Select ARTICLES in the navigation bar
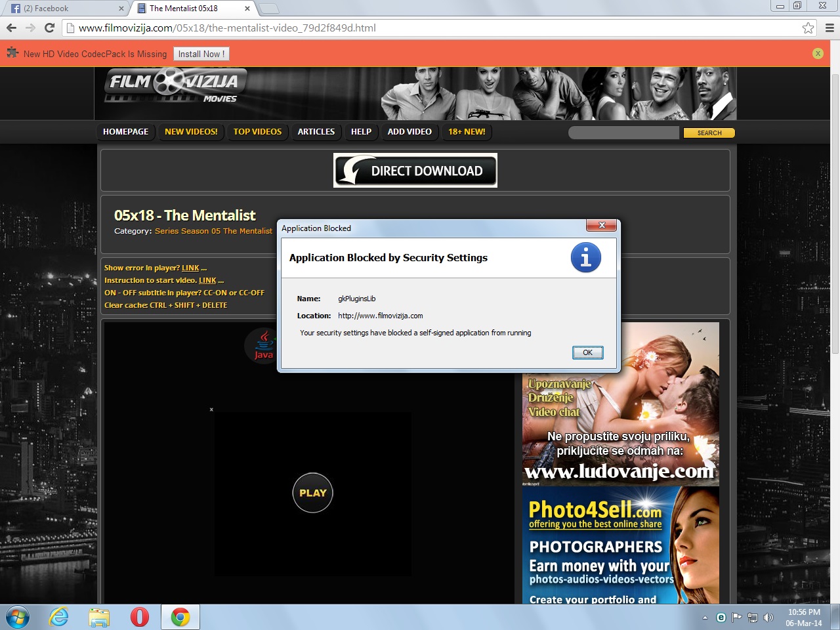Viewport: 840px width, 630px height. [x=316, y=132]
